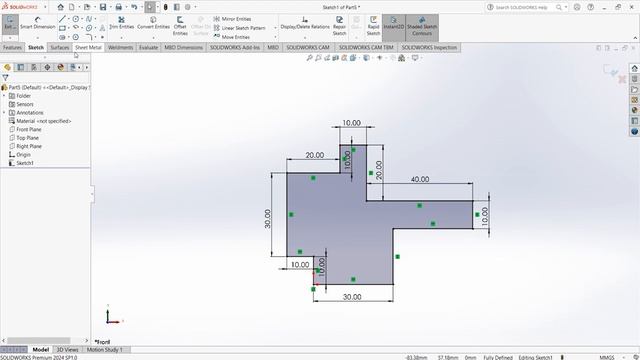Screen dimensions: 640x360
Task: Collapse the CommandManager ribbon arrow
Action: (635, 38)
